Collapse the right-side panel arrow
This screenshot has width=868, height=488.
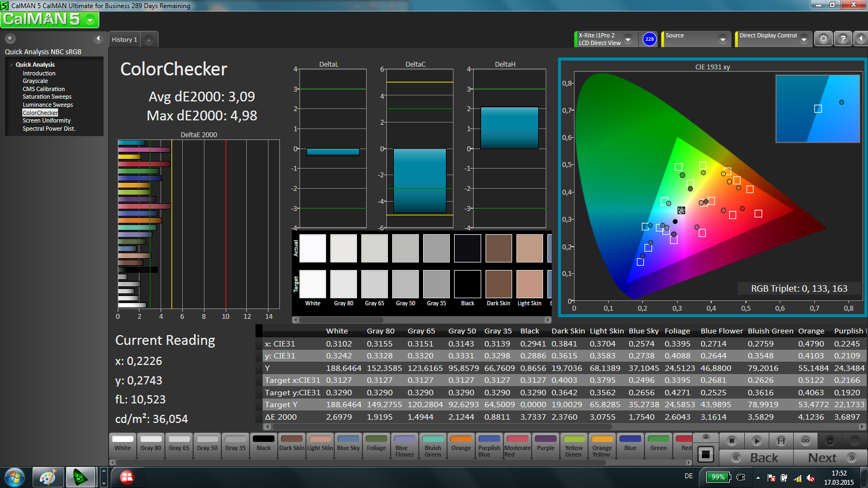click(860, 39)
